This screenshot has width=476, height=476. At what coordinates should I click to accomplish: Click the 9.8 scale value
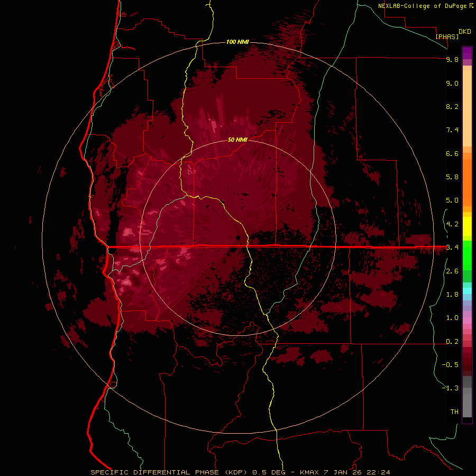(x=452, y=60)
